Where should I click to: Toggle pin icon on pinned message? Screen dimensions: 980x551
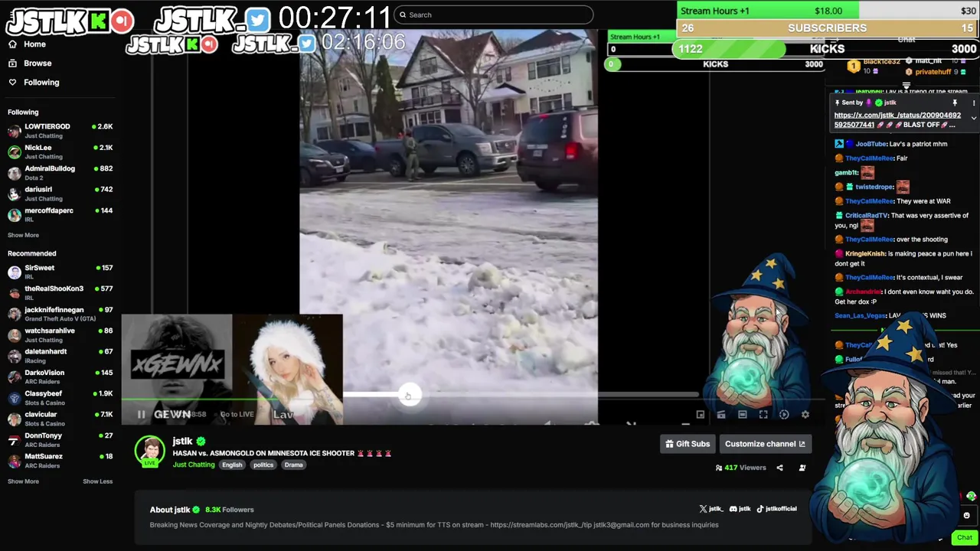pyautogui.click(x=955, y=103)
